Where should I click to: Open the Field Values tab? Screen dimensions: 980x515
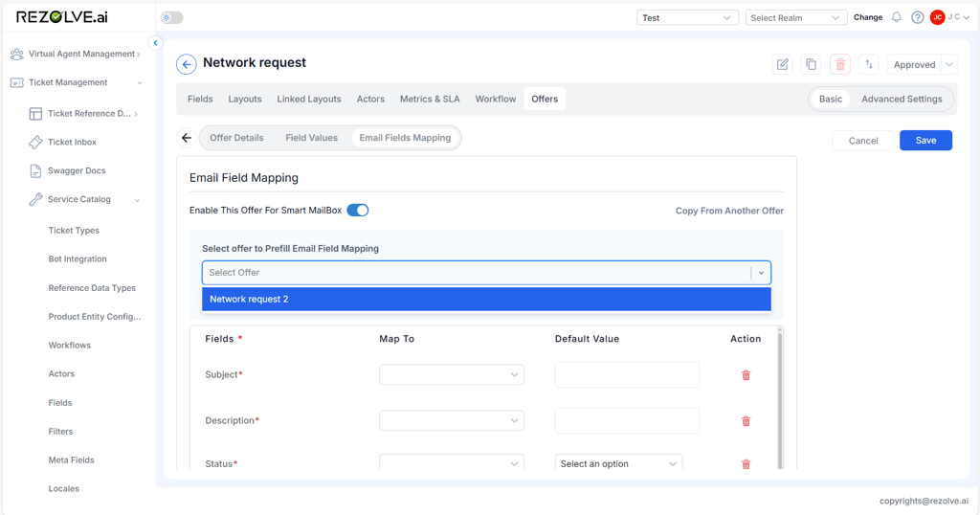pos(311,138)
